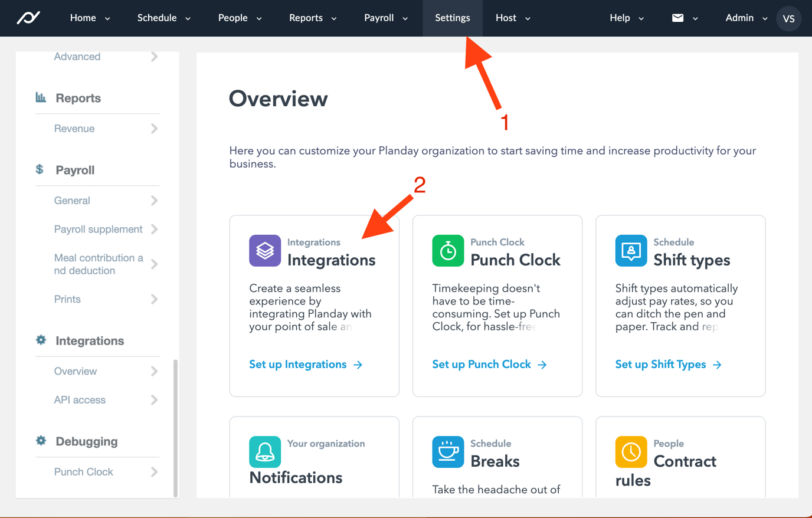The image size is (812, 518).
Task: Click the Contract rules clock icon
Action: pos(631,452)
